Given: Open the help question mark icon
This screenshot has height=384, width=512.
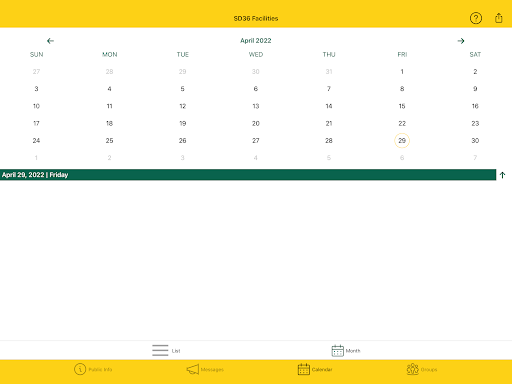Looking at the screenshot, I should tap(476, 18).
